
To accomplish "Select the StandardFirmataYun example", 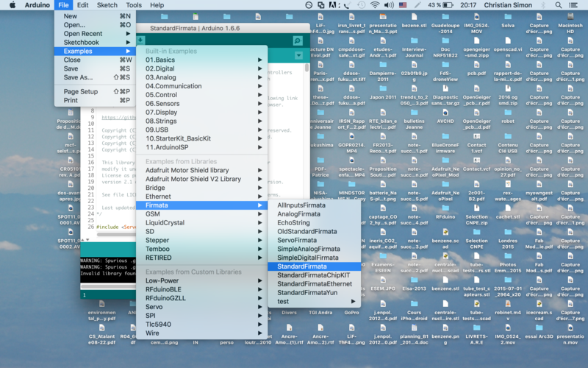I will [315, 292].
